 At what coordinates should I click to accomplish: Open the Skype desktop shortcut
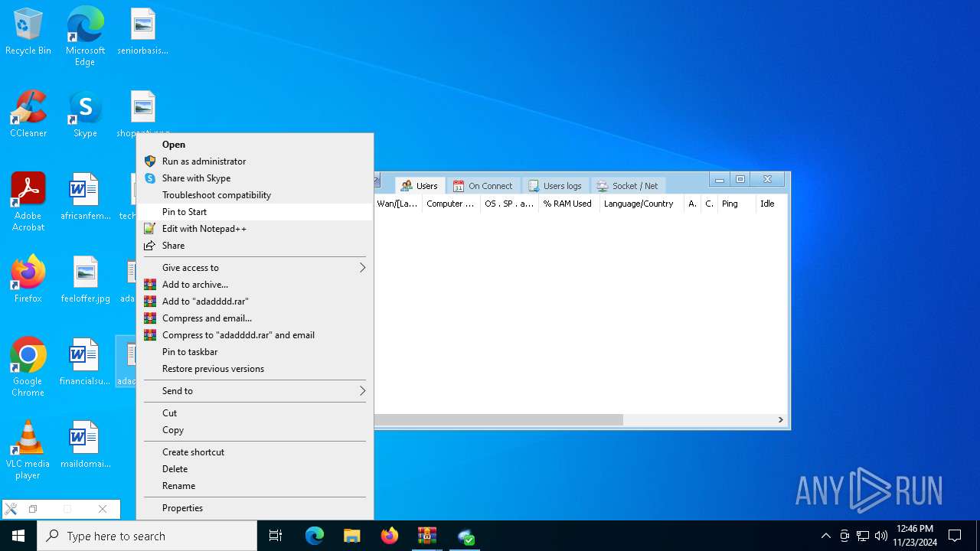[x=85, y=114]
